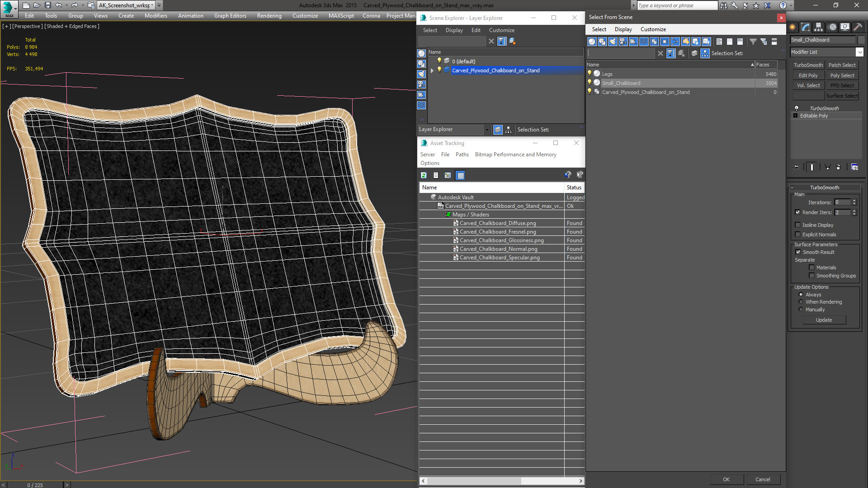Select Always update option radio button
868x488 pixels.
(x=801, y=295)
